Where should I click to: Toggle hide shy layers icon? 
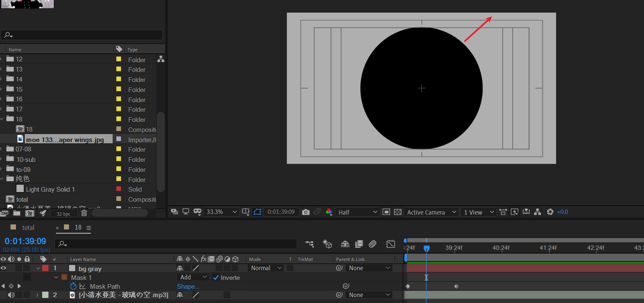click(345, 244)
